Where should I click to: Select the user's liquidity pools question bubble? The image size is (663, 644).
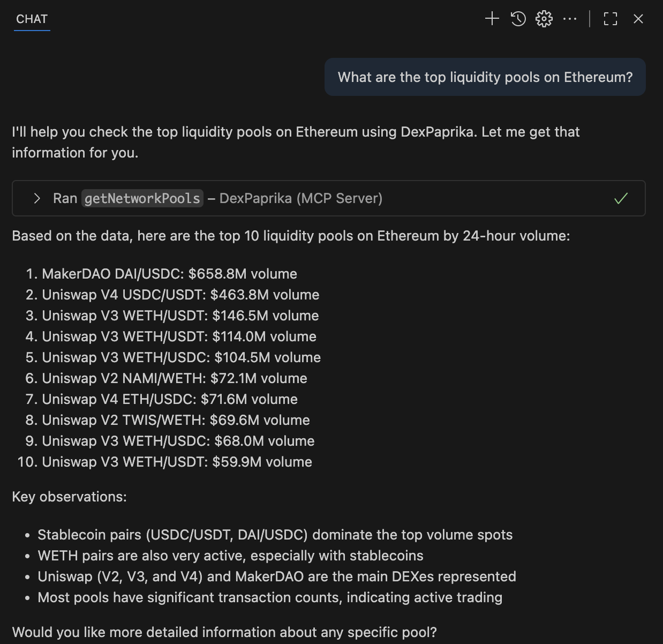point(485,77)
